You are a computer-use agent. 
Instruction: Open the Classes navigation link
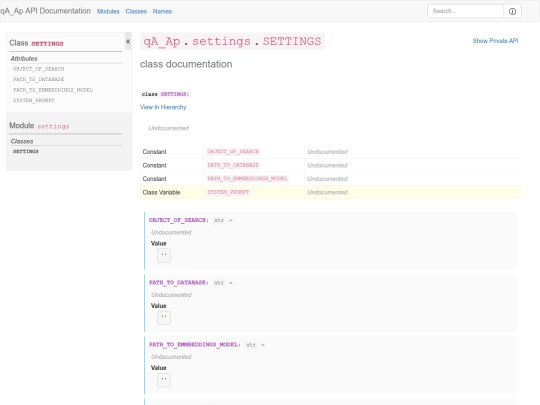136,11
